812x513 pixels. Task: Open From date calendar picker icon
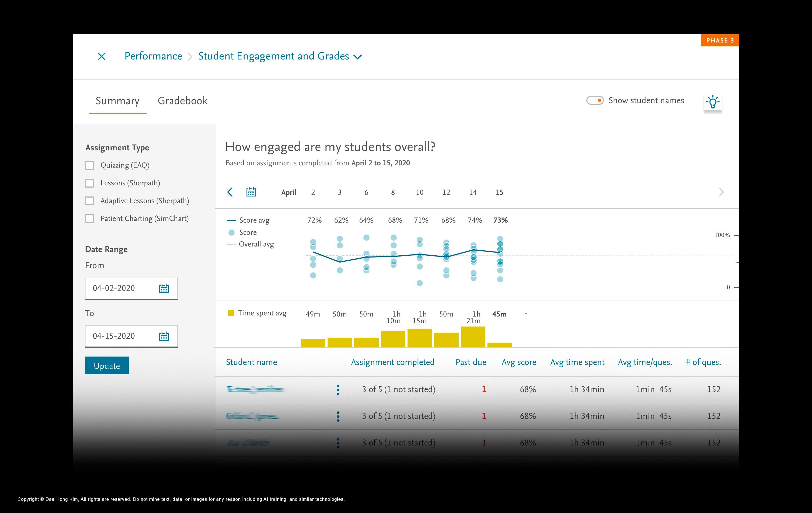click(x=164, y=288)
